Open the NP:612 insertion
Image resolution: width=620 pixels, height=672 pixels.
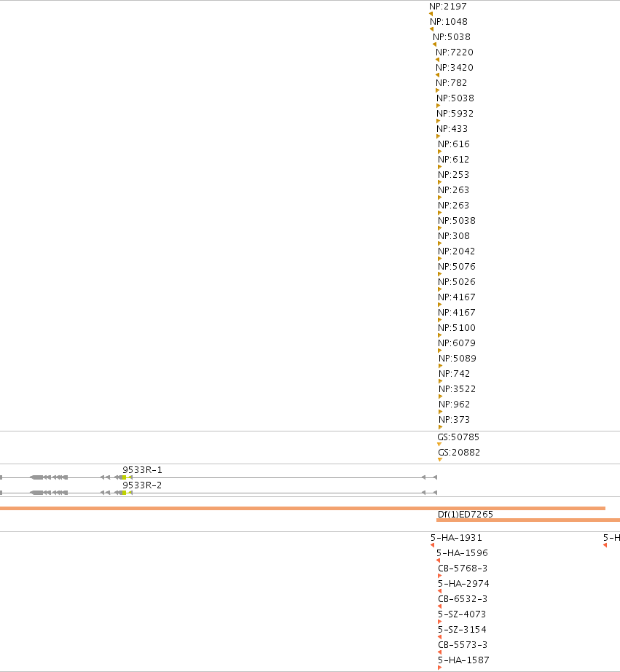click(454, 160)
